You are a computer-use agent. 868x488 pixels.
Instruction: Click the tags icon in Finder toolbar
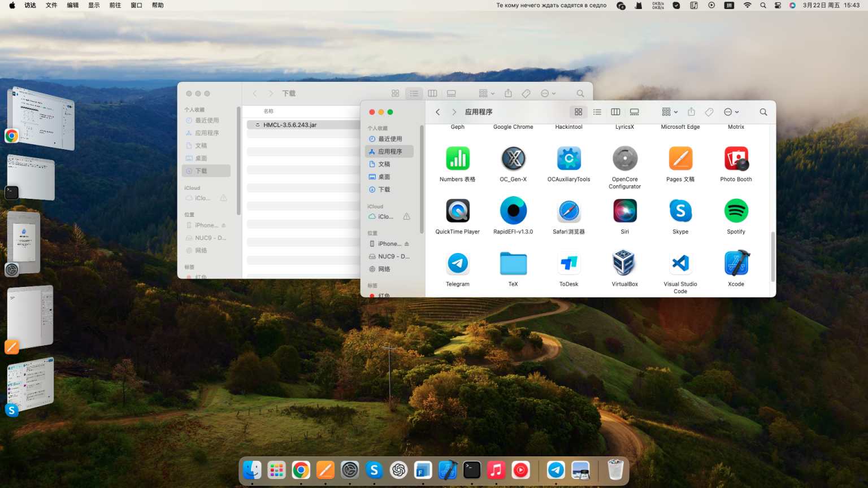pos(709,112)
